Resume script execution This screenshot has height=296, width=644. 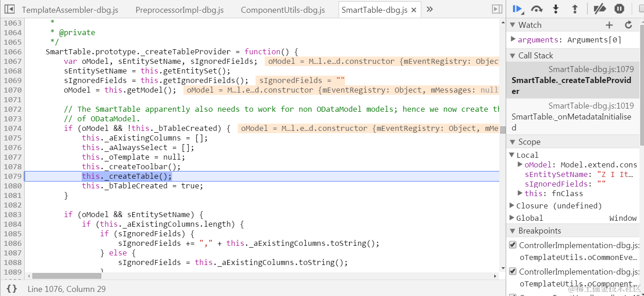[518, 9]
